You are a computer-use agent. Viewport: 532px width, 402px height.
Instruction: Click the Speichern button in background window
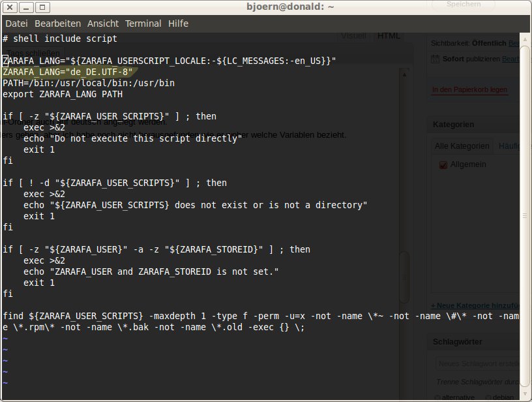464,5
